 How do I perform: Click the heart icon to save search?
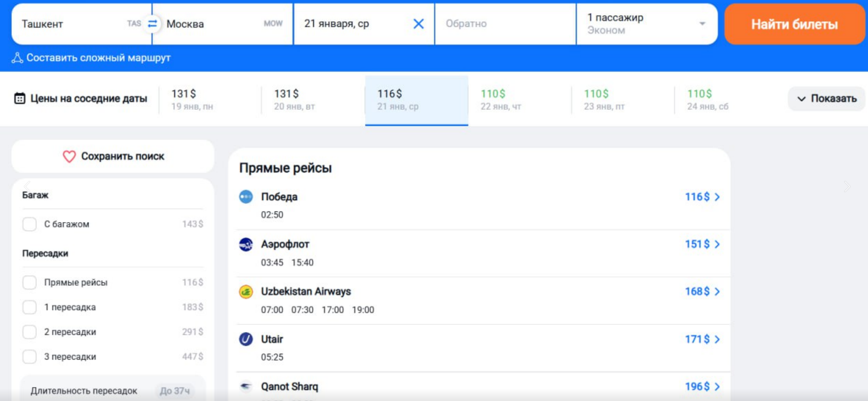[x=69, y=157]
